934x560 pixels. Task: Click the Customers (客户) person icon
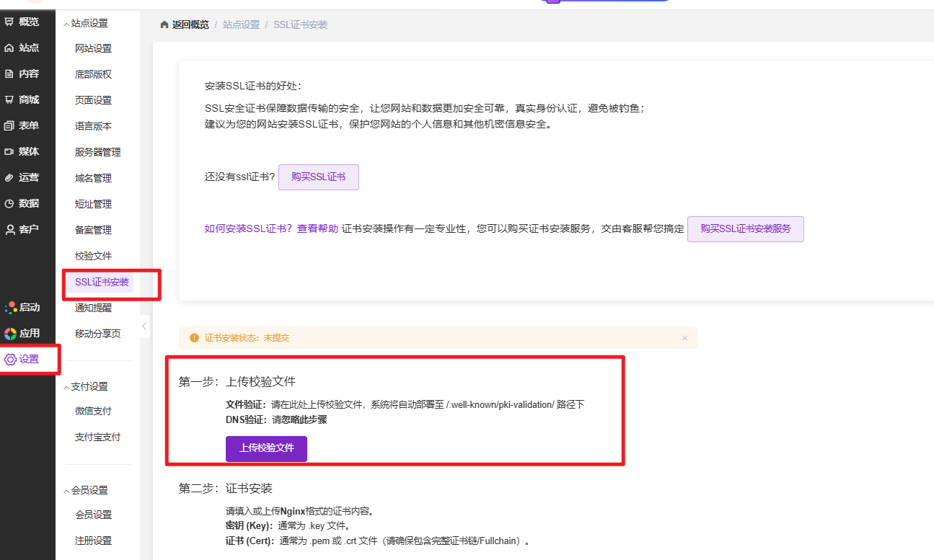(x=9, y=229)
